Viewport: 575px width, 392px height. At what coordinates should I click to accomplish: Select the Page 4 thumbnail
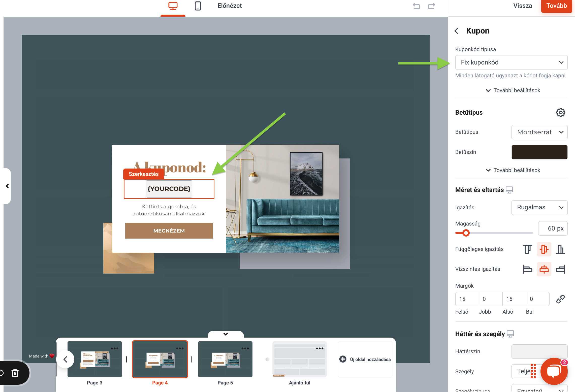coord(160,359)
